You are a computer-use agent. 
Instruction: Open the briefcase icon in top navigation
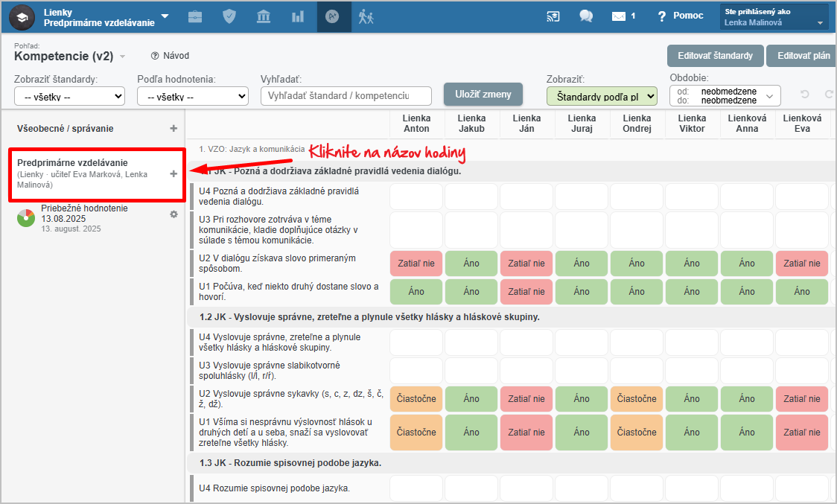195,16
